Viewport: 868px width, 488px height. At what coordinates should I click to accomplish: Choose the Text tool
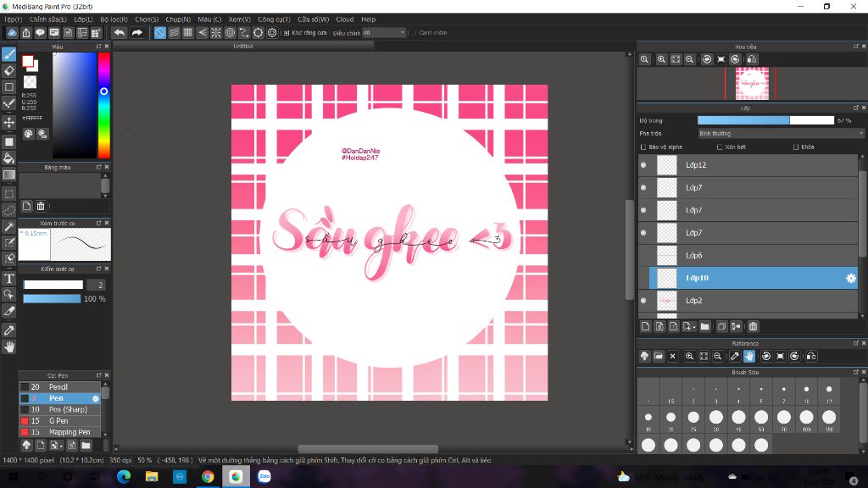point(9,279)
